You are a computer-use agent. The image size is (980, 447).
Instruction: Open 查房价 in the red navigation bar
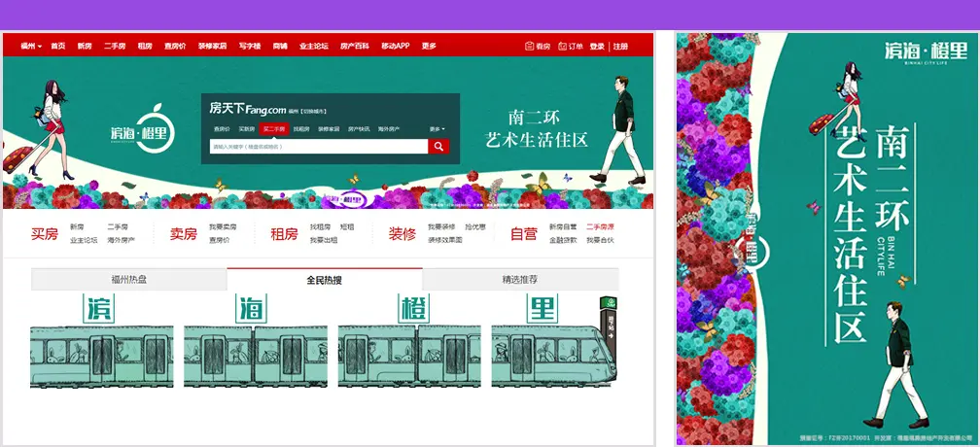175,47
